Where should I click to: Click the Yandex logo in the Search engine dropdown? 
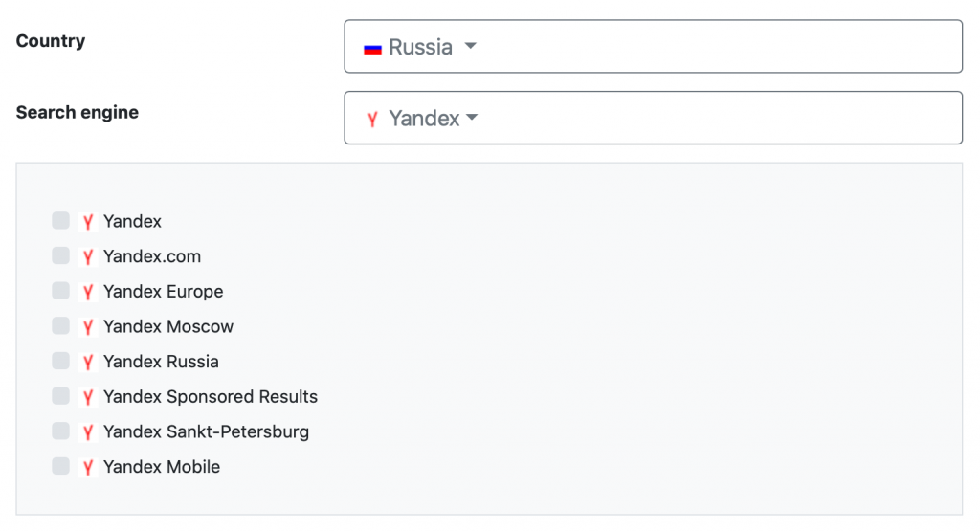(372, 119)
